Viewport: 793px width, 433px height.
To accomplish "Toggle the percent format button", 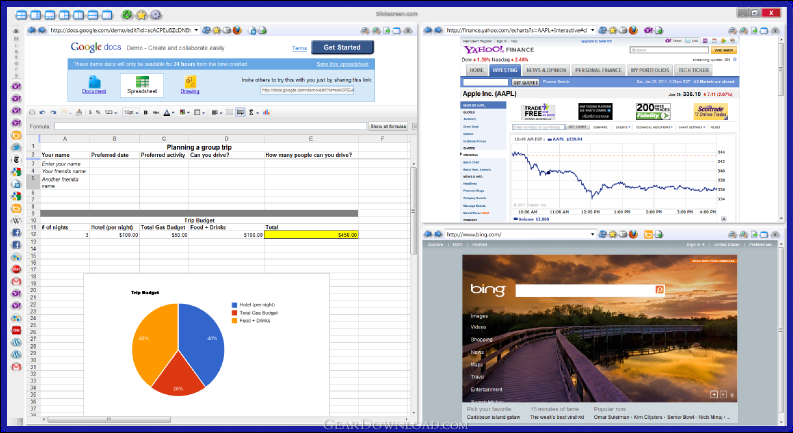I will 98,112.
